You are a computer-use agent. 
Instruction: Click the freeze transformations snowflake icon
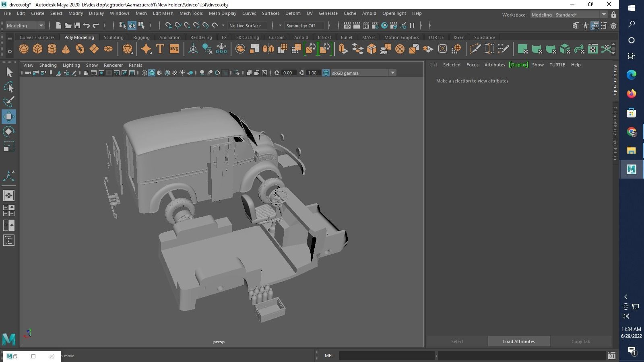pyautogui.click(x=221, y=49)
